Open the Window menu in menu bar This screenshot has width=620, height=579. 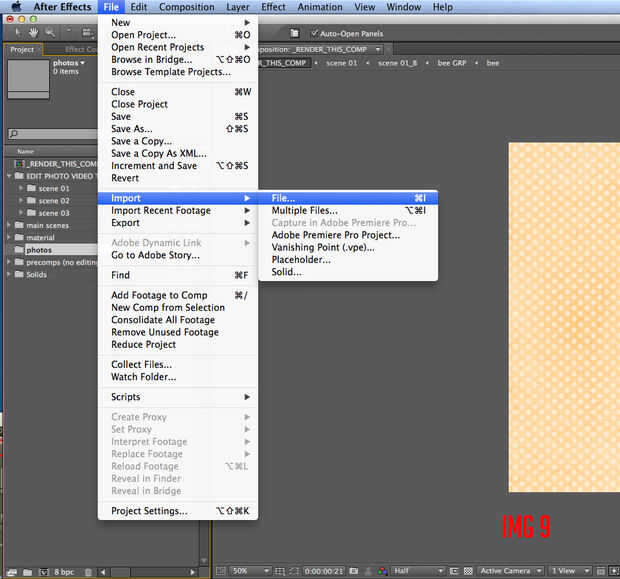(x=404, y=7)
